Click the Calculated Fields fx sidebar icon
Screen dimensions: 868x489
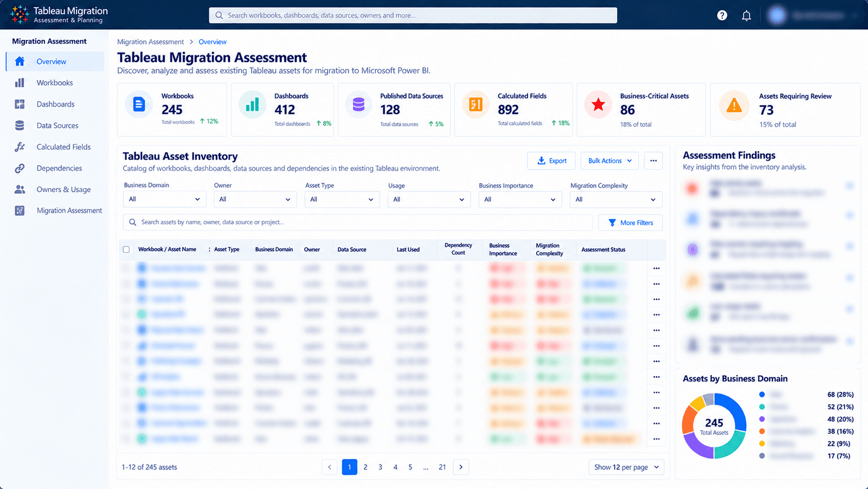[x=20, y=147]
